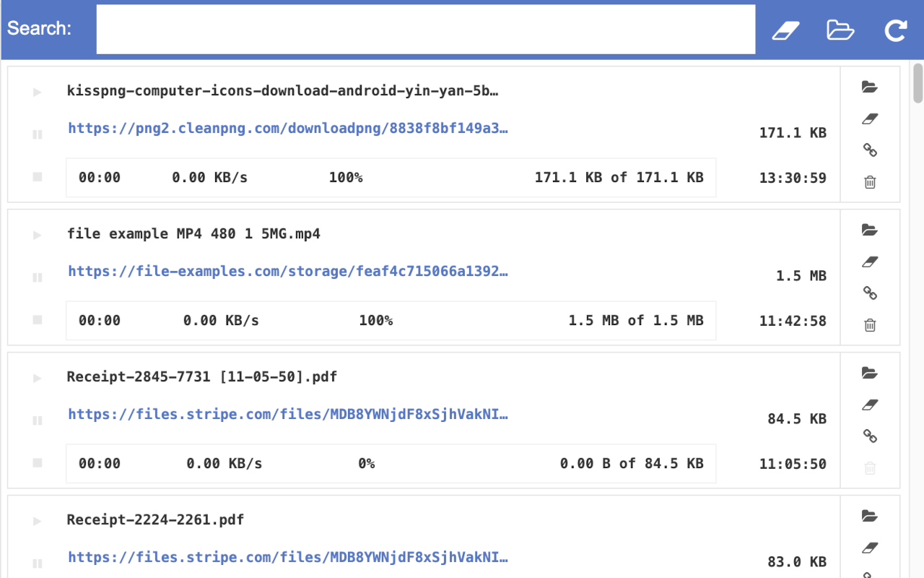This screenshot has height=578, width=924.
Task: Pause the file example MP4 download
Action: pos(36,277)
